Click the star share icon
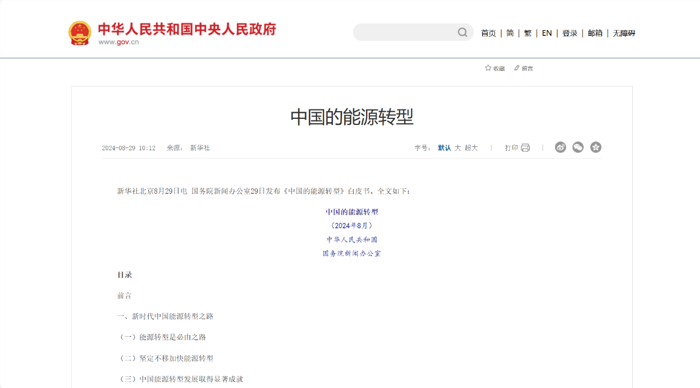Image resolution: width=700 pixels, height=388 pixels. [x=596, y=147]
